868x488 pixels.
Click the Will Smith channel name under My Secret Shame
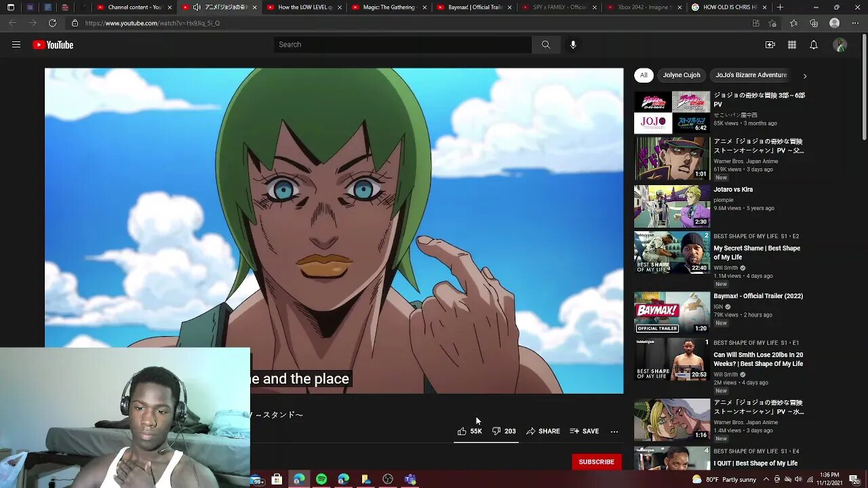726,268
